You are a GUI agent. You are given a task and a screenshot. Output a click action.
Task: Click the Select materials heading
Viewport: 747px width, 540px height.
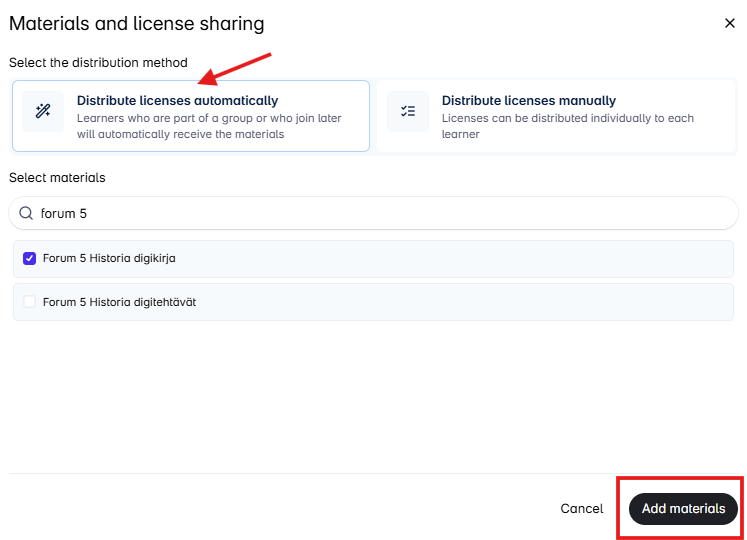pyautogui.click(x=57, y=177)
